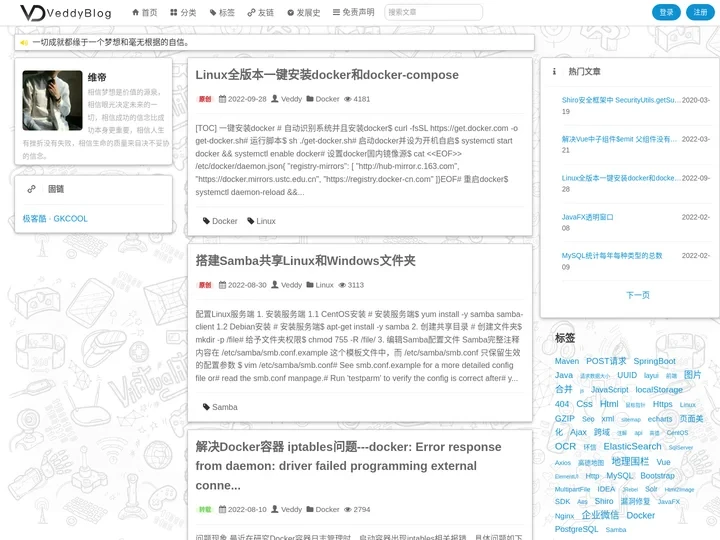Click the speaker announcement icon
Screen dimensions: 720x540
[x=24, y=43]
